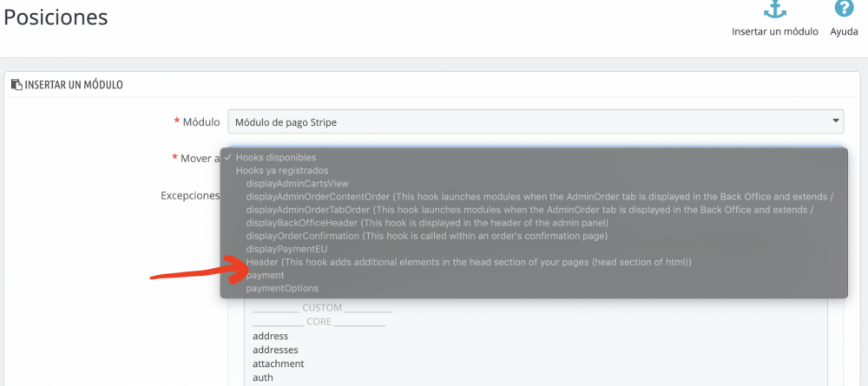This screenshot has width=868, height=386.
Task: Click the 'Insertar un módulo' toolbar label
Action: (775, 31)
